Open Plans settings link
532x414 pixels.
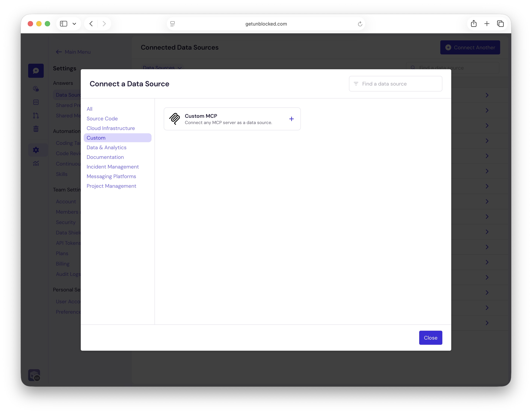[x=62, y=253]
